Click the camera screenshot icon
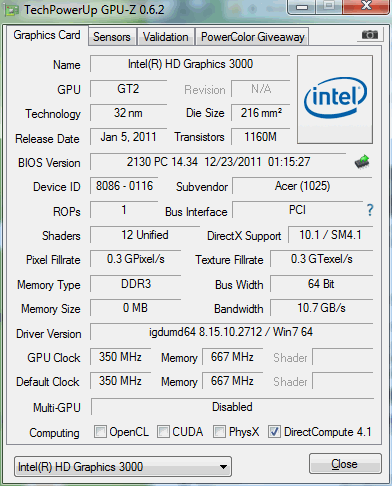Viewport: 392px width, 486px height. click(x=370, y=34)
